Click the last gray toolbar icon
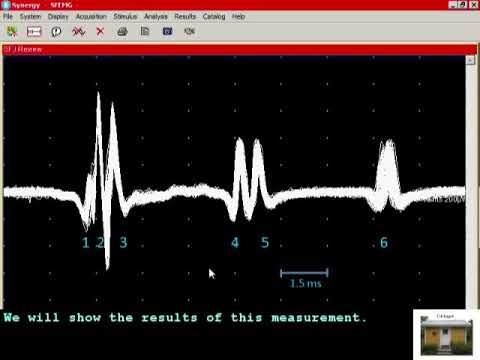Viewport: 480px width, 360px height. (189, 31)
